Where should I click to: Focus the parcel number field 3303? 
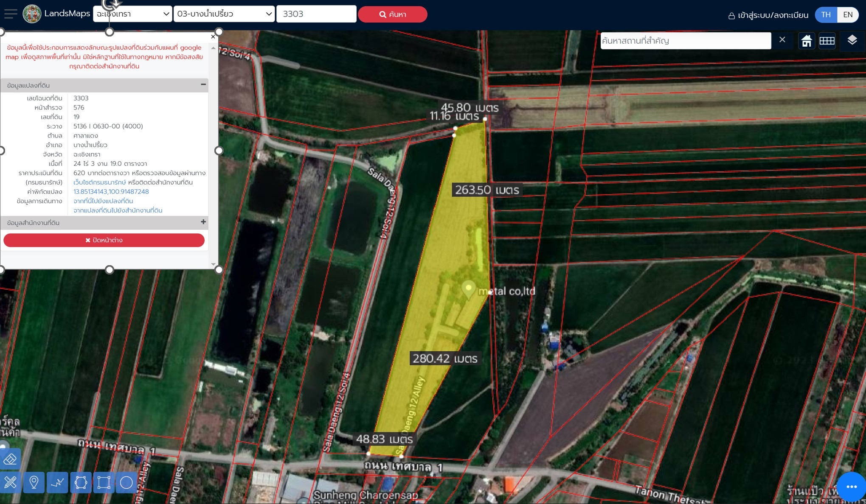pos(316,14)
